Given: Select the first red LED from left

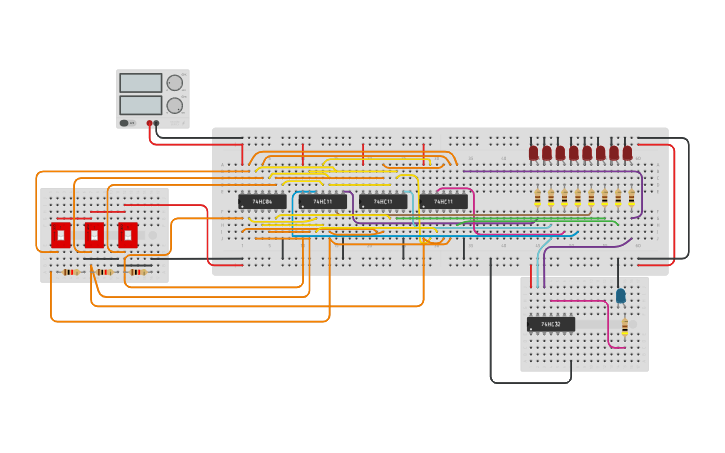Looking at the screenshot, I should point(534,153).
